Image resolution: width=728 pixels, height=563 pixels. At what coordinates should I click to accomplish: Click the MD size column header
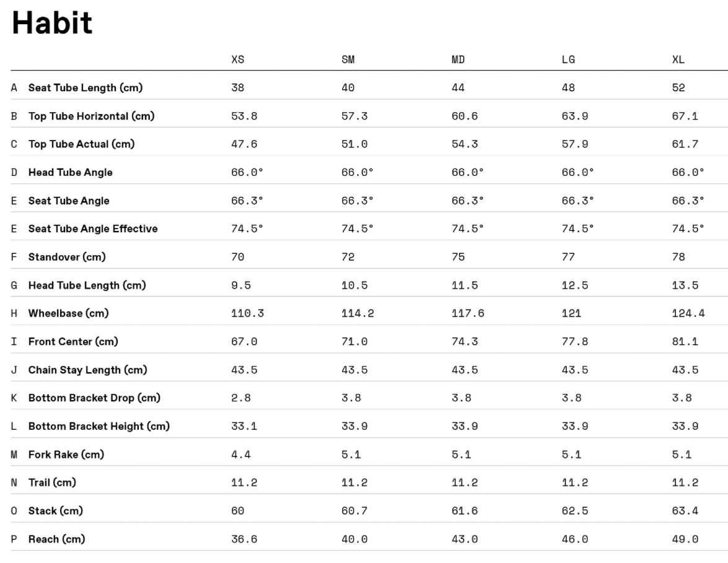point(458,60)
